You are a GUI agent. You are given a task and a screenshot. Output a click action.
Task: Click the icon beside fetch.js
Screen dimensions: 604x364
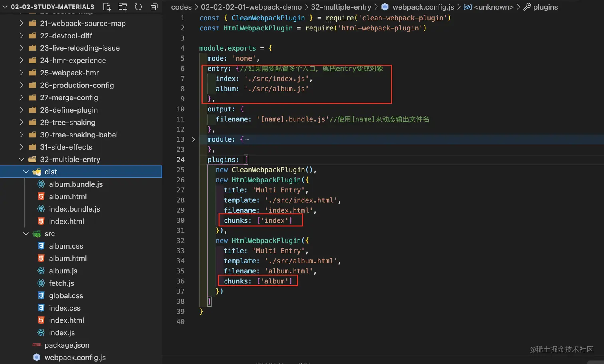(41, 283)
